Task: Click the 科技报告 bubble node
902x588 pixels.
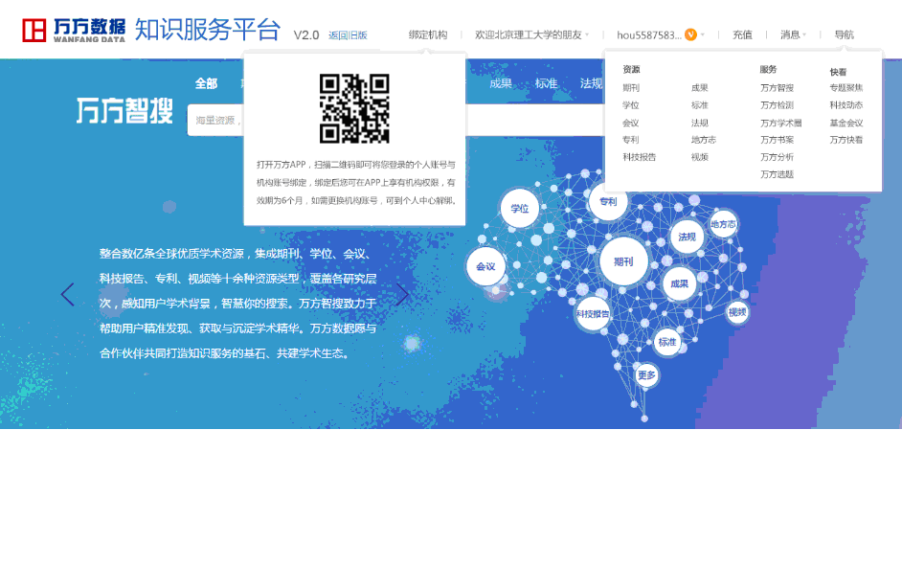Action: (x=593, y=313)
